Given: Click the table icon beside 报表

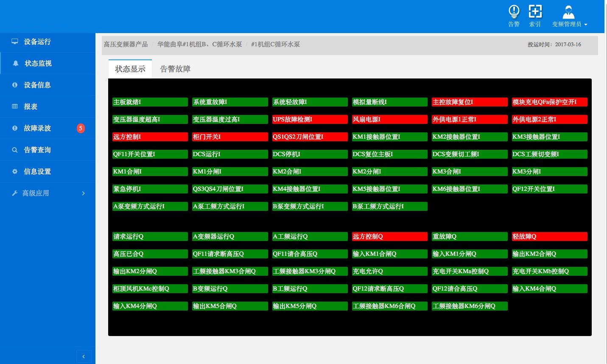Looking at the screenshot, I should 15,106.
